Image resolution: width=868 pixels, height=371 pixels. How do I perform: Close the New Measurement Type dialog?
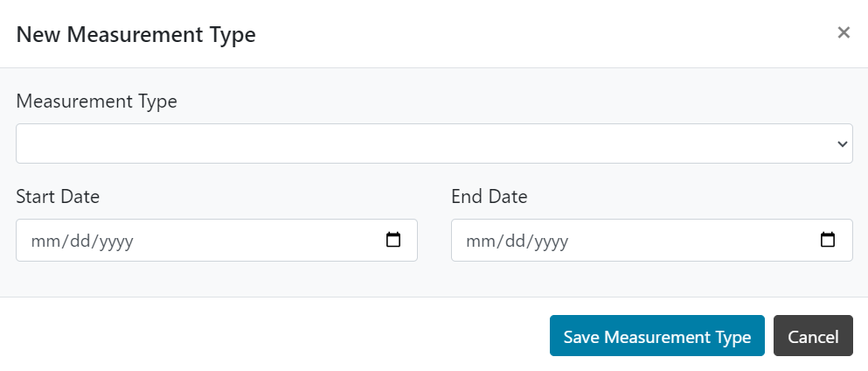point(844,33)
